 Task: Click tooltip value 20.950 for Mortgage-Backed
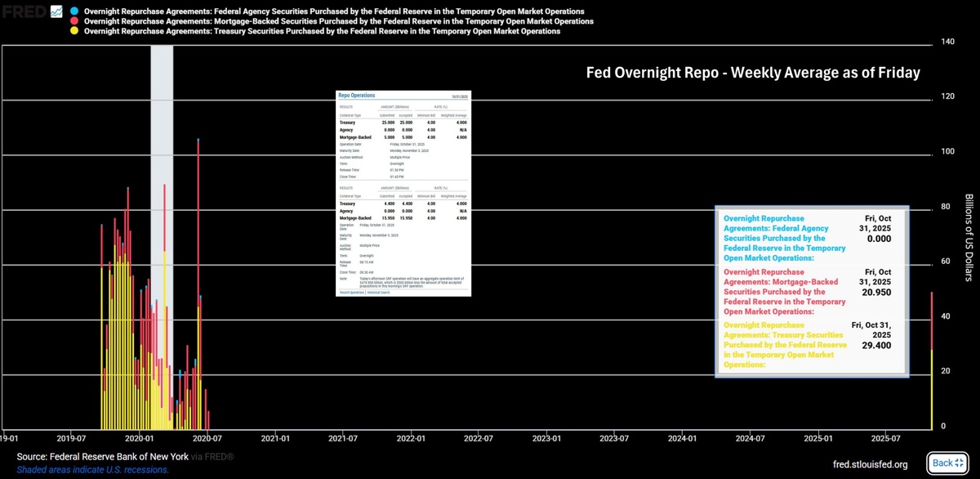[x=876, y=291]
